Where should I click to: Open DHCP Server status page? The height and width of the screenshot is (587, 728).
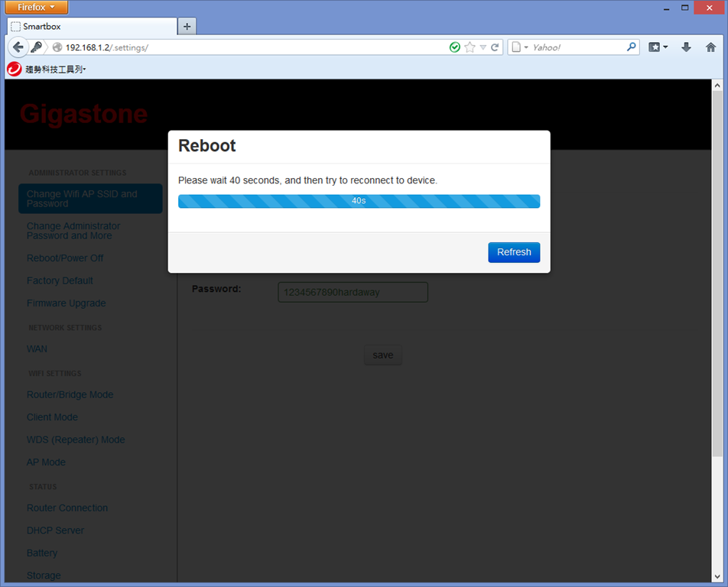(55, 530)
